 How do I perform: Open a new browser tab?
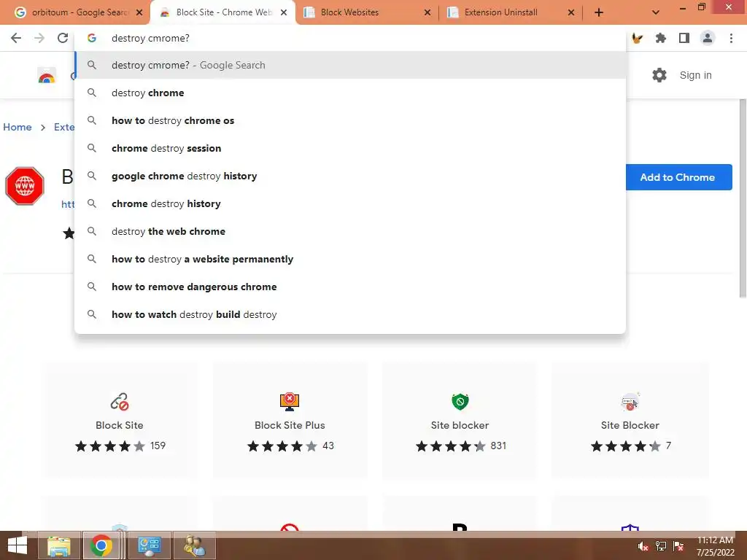[599, 12]
